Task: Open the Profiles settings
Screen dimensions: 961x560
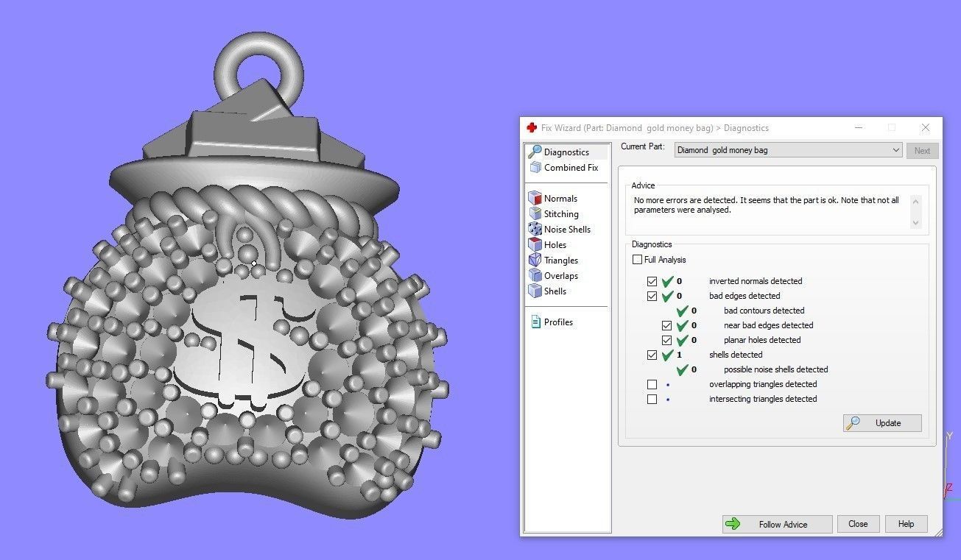Action: tap(560, 322)
